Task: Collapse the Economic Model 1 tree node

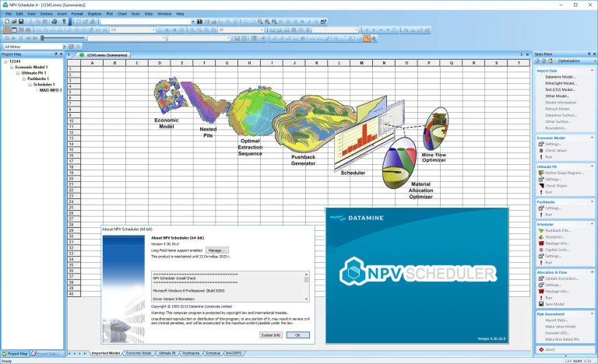Action: (x=12, y=67)
